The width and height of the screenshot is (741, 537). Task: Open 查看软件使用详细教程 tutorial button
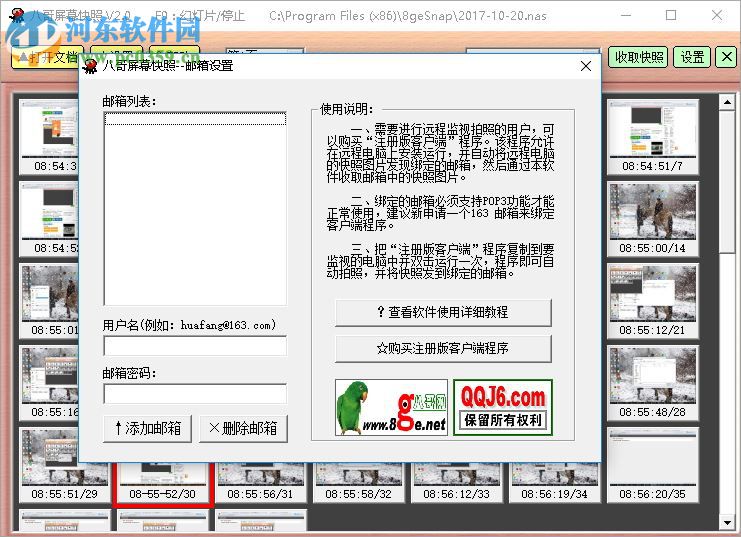443,312
